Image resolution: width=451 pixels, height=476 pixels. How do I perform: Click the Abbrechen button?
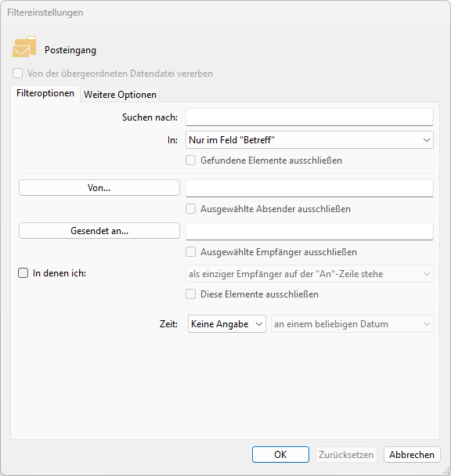(x=412, y=454)
